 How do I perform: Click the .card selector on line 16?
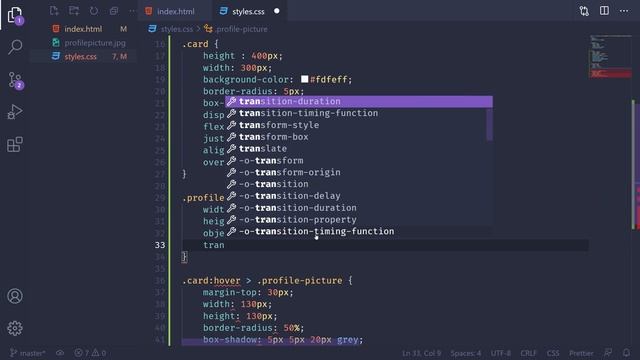[x=195, y=44]
